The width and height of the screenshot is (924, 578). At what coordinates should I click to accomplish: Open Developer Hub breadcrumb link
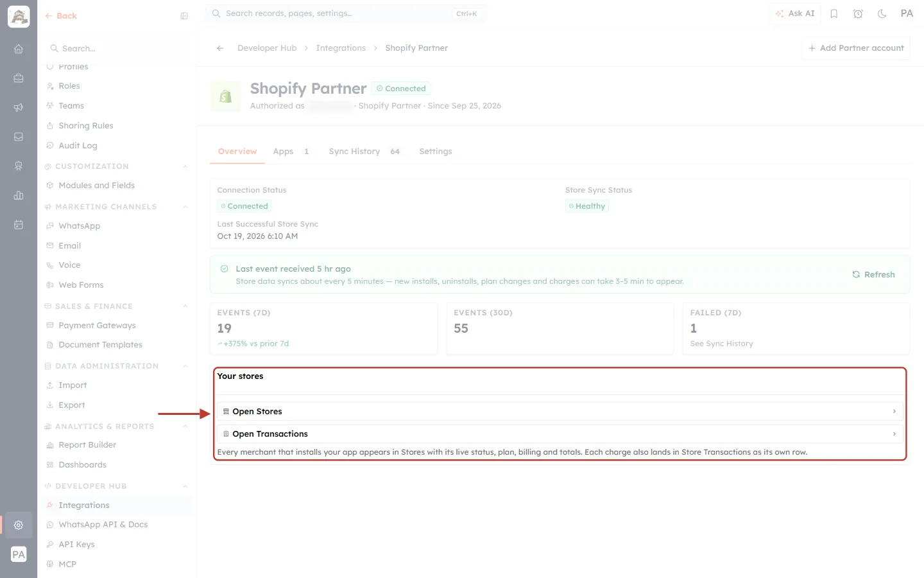click(267, 48)
